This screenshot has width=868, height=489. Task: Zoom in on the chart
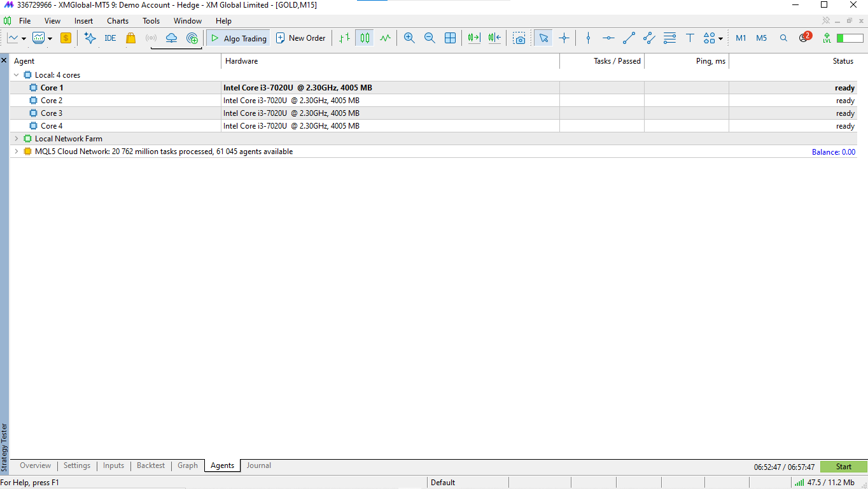pos(409,38)
